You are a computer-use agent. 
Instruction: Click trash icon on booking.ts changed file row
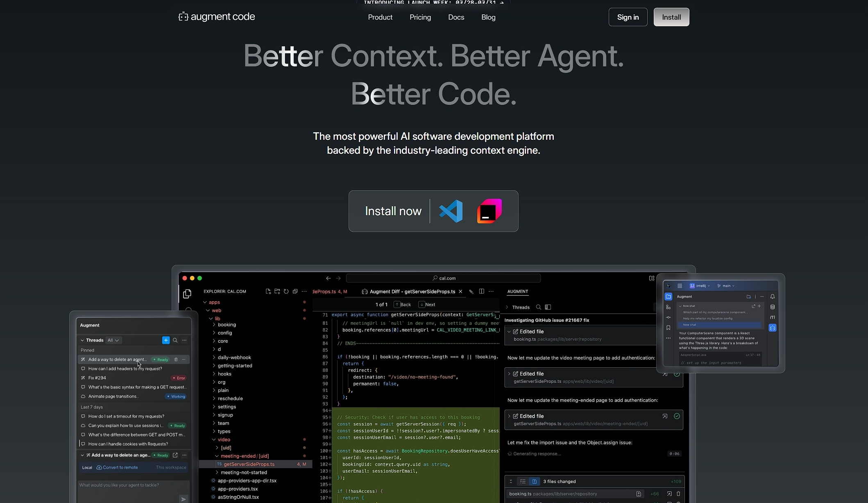[x=678, y=494]
